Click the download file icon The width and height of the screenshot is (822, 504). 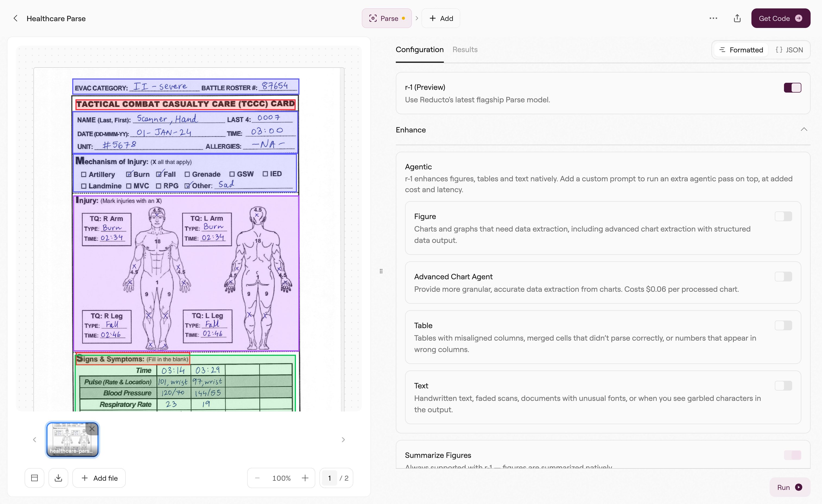pos(58,478)
